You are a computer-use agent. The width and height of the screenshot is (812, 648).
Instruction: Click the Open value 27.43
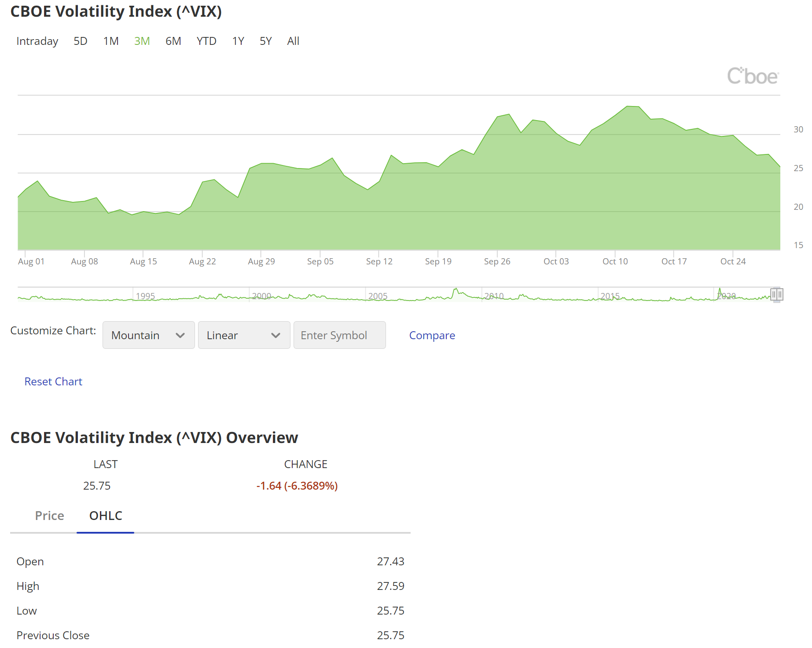391,561
